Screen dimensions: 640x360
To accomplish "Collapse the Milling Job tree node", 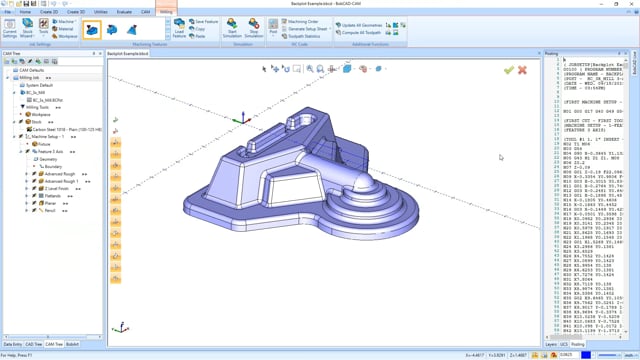I will [7, 78].
